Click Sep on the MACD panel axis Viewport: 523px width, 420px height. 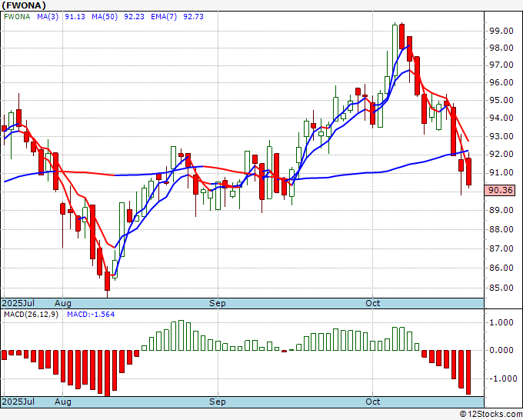(x=218, y=402)
